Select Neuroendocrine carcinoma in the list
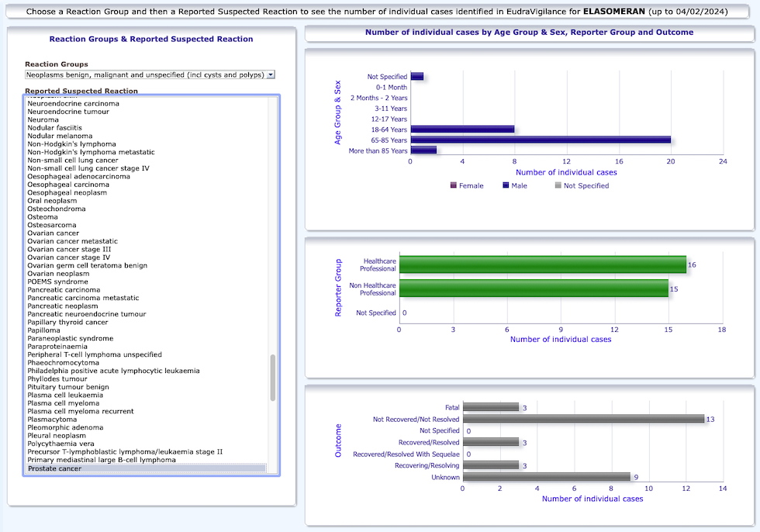This screenshot has height=532, width=760. (x=73, y=103)
